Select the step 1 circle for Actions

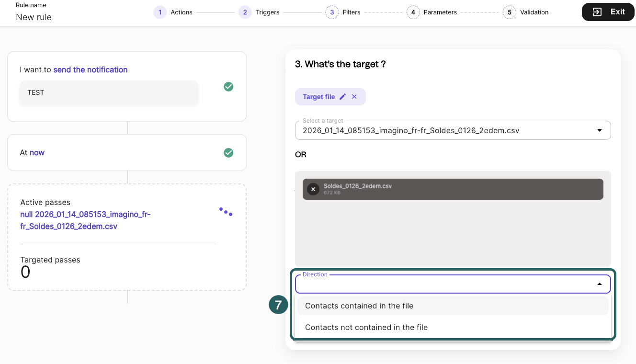point(160,12)
